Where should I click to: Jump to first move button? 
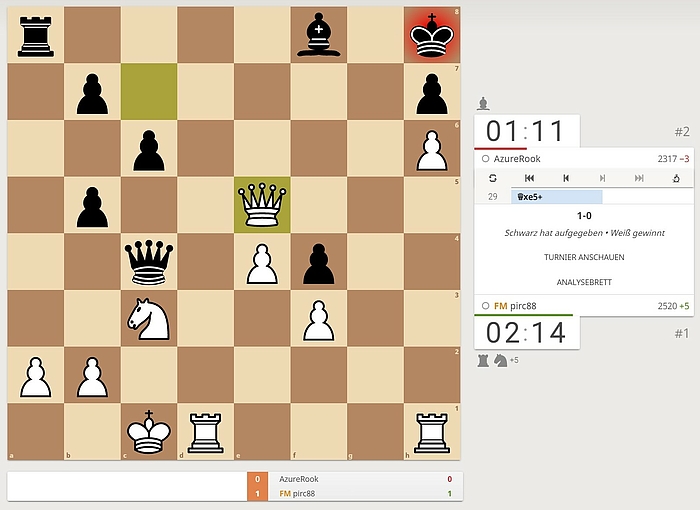(529, 178)
